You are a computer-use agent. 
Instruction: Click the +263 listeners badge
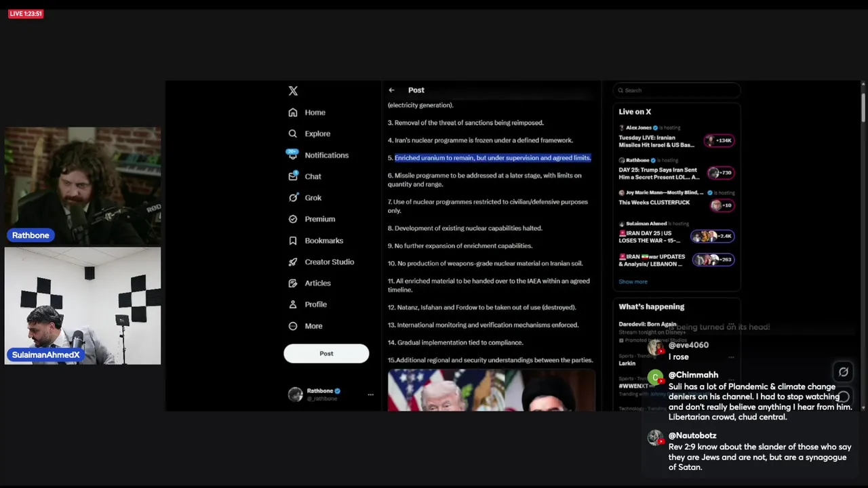pos(713,260)
